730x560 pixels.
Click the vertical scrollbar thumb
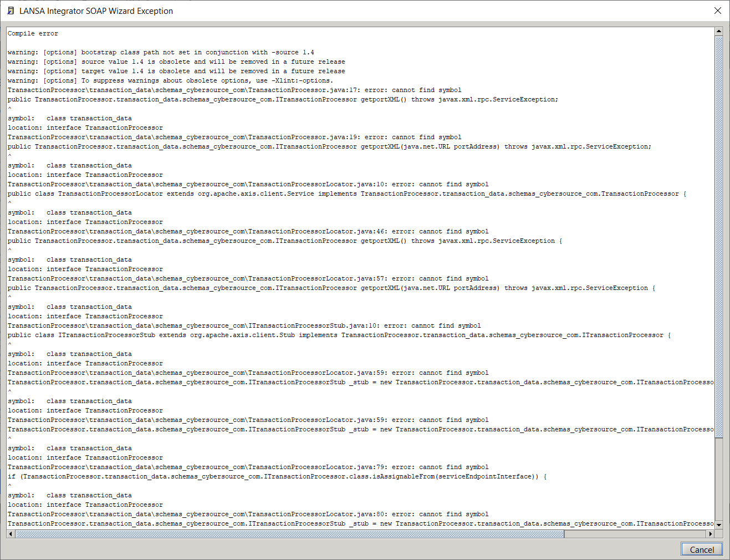click(x=719, y=237)
